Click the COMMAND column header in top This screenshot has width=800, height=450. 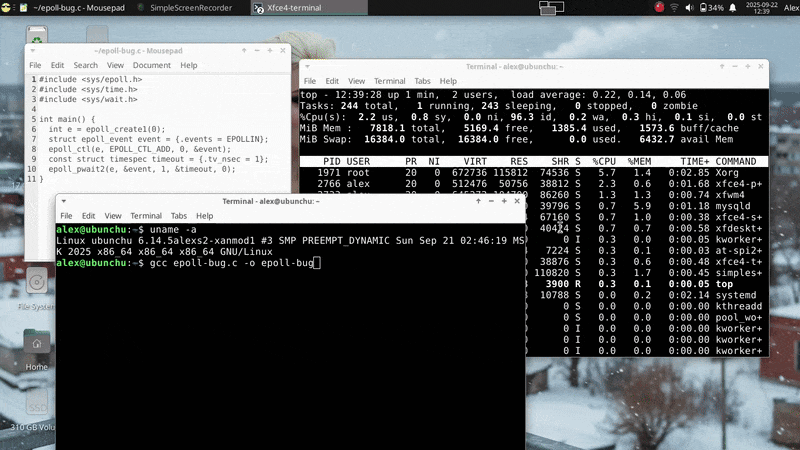(736, 162)
